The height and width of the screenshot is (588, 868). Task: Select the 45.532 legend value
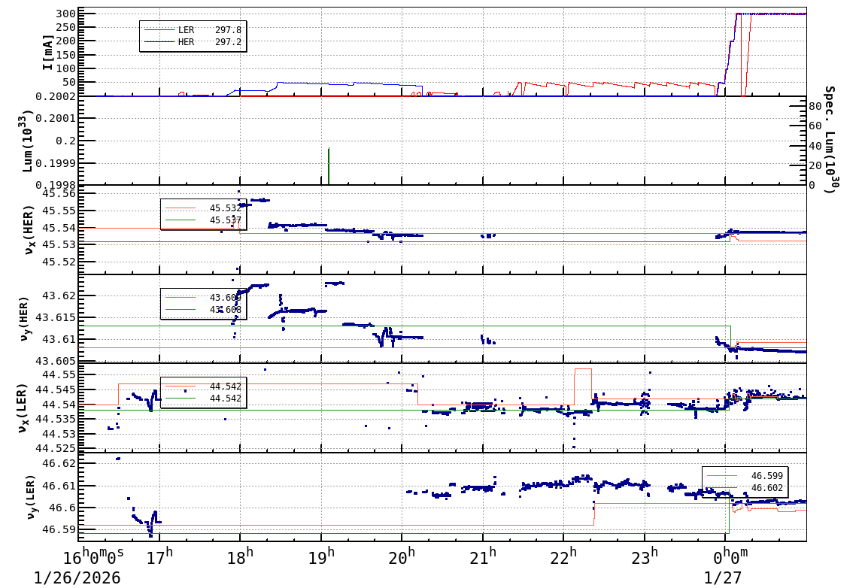point(226,208)
